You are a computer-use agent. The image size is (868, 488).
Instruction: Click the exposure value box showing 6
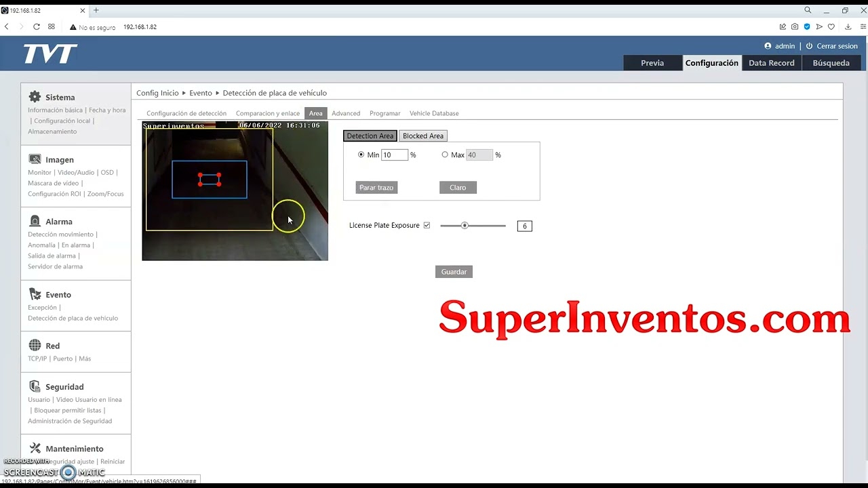[524, 226]
